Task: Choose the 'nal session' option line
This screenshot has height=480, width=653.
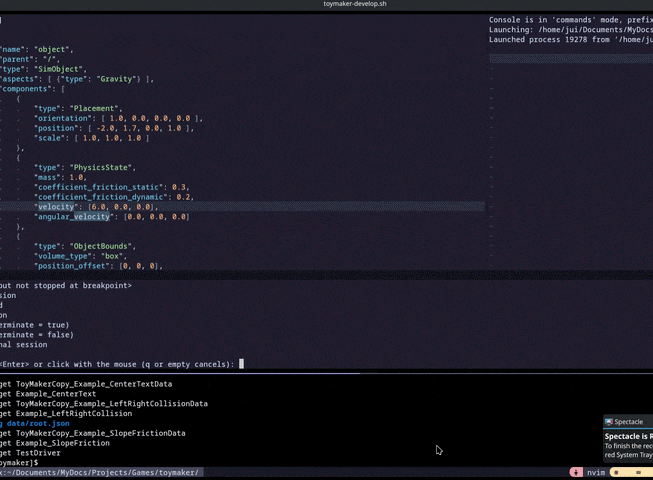Action: pyautogui.click(x=24, y=344)
